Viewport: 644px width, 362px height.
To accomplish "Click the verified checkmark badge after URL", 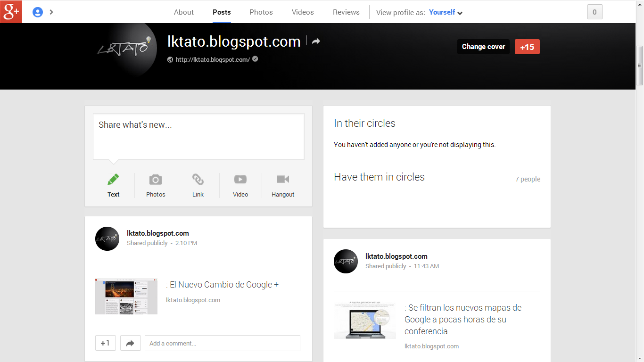I will pyautogui.click(x=255, y=59).
